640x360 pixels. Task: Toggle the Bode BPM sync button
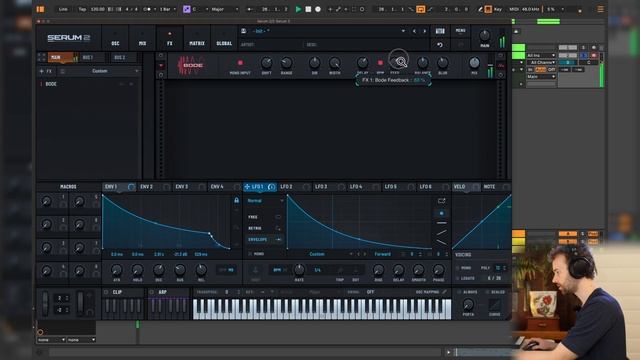pos(380,63)
